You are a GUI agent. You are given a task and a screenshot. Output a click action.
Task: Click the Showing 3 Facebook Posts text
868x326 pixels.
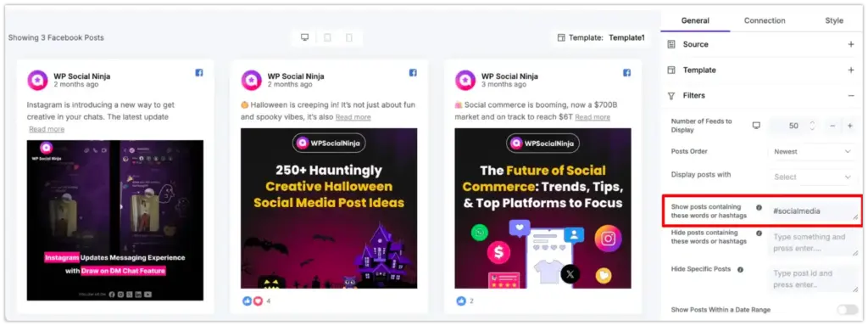click(56, 37)
